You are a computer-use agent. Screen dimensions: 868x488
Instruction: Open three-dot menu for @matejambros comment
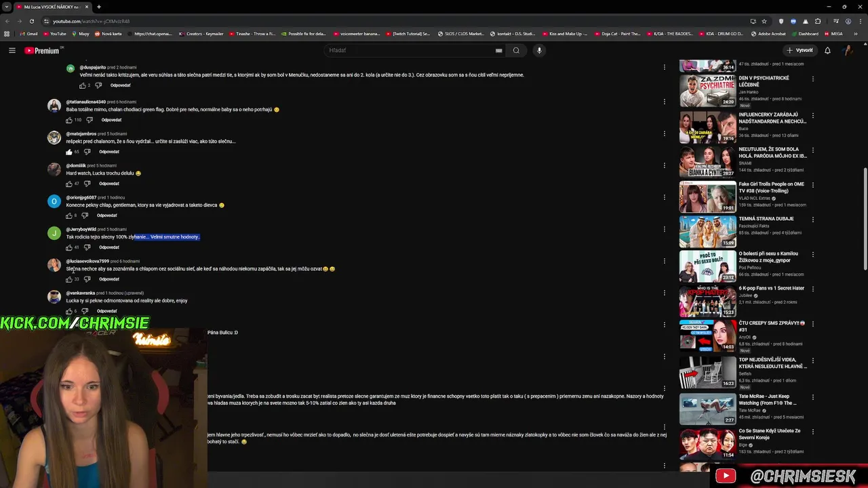click(x=664, y=134)
